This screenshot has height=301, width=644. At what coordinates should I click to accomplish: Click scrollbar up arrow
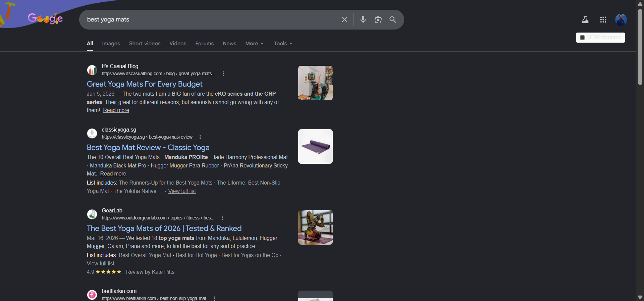coord(640,4)
